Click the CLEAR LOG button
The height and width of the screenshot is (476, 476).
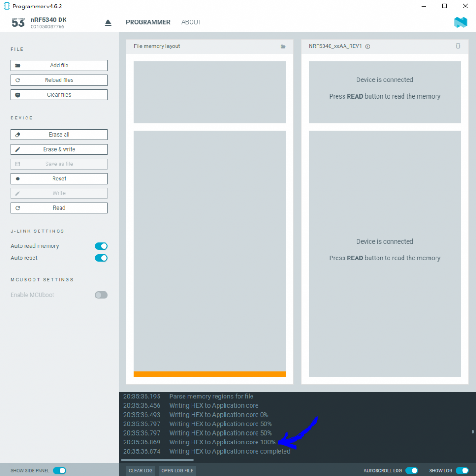[140, 471]
